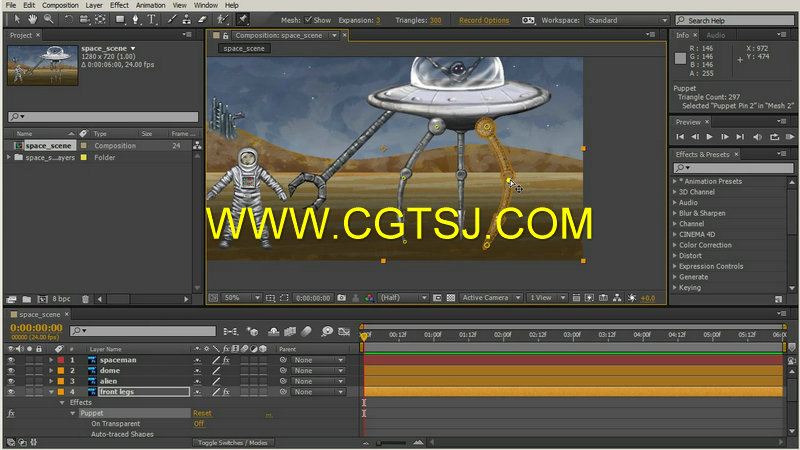Open the Workspace Standard dropdown
Viewport: 800px width, 450px height.
[x=628, y=20]
